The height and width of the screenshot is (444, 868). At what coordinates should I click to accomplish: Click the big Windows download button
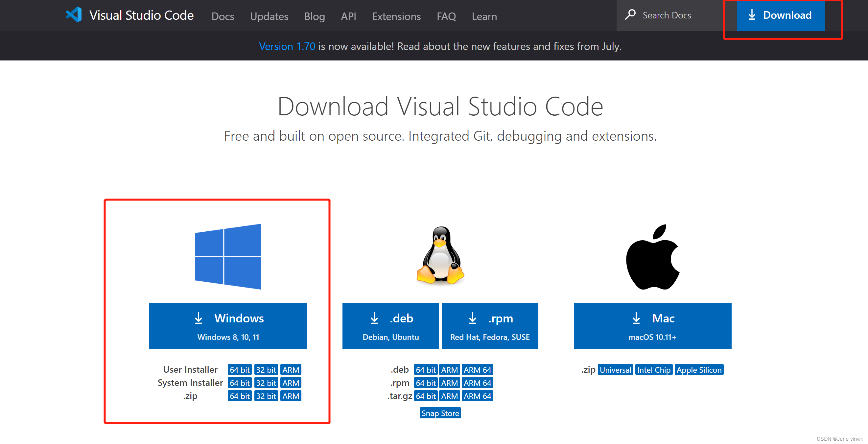[228, 325]
